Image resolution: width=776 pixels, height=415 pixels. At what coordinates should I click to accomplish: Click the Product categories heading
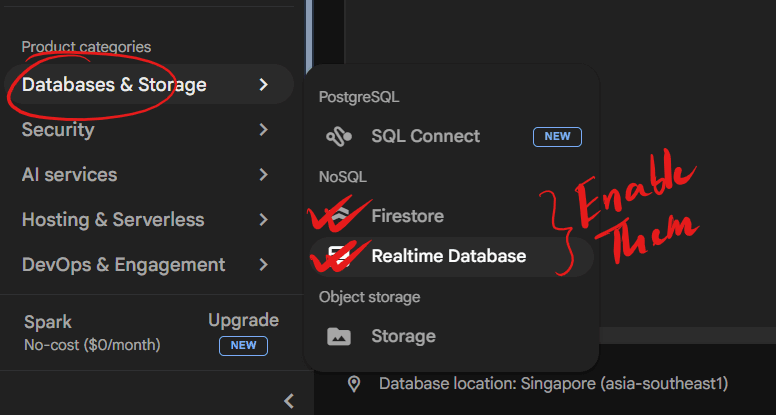86,47
